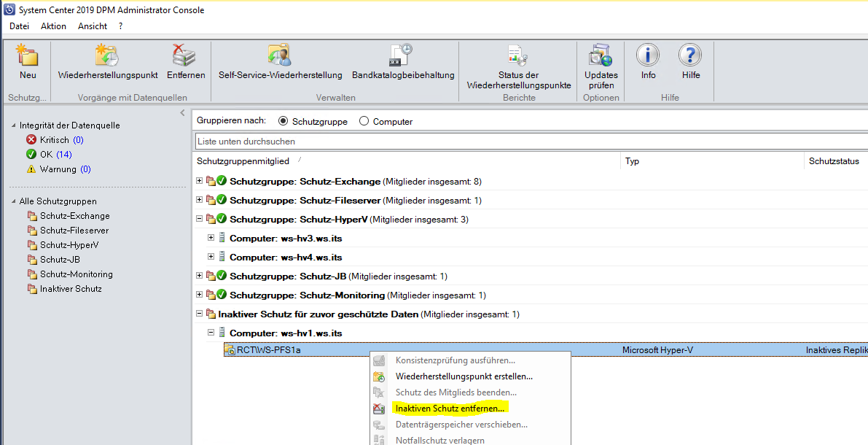The width and height of the screenshot is (868, 445).
Task: Collapse Computer ws-hv1.ws.its node
Action: [211, 333]
